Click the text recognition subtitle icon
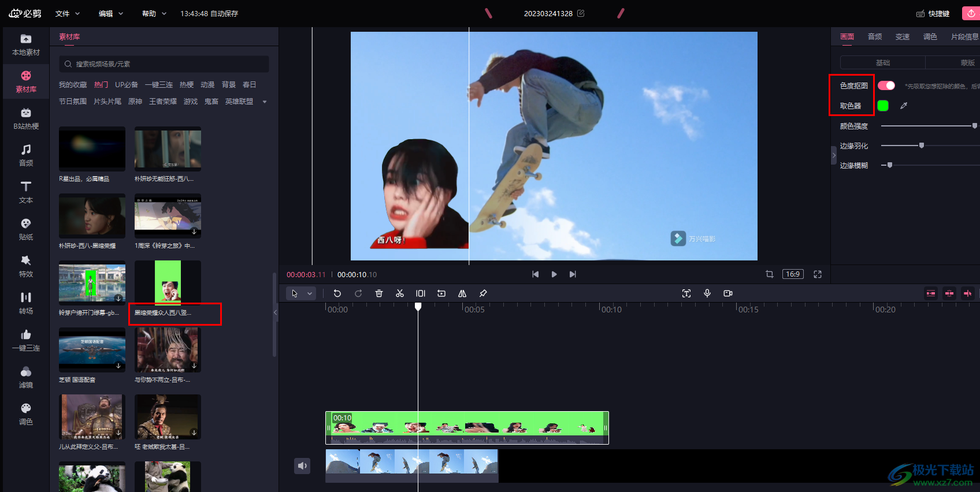Image resolution: width=980 pixels, height=492 pixels. coord(686,293)
